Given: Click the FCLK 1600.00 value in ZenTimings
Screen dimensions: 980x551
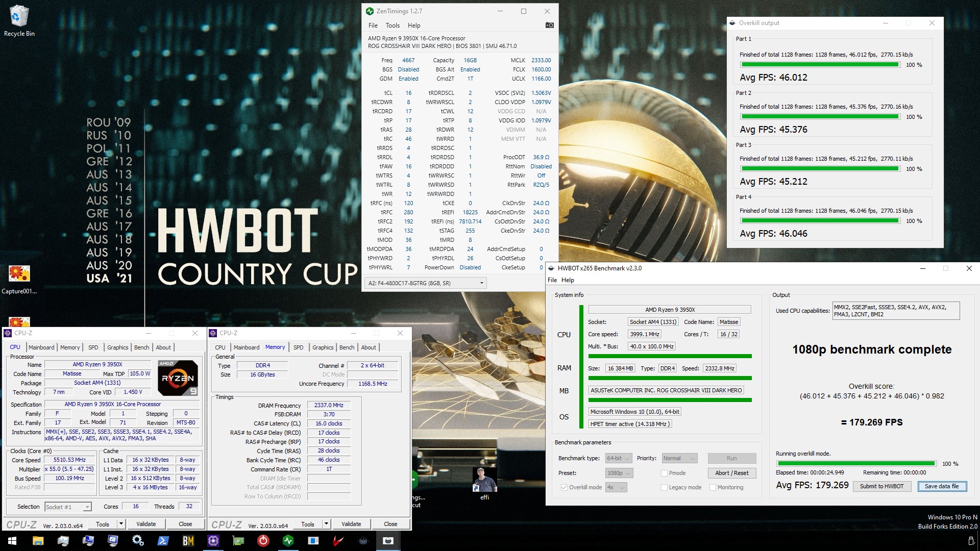Looking at the screenshot, I should pos(541,69).
